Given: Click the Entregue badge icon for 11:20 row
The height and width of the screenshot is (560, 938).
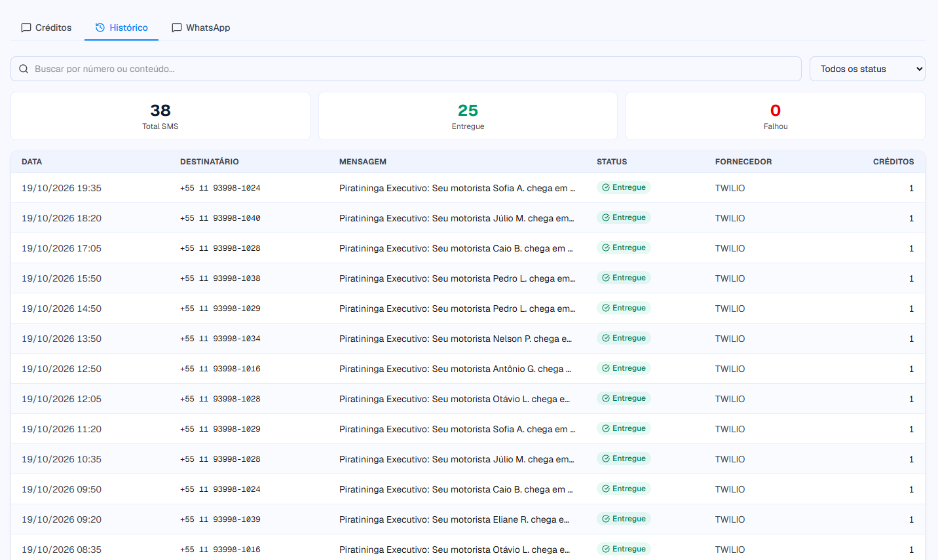Looking at the screenshot, I should pos(606,428).
